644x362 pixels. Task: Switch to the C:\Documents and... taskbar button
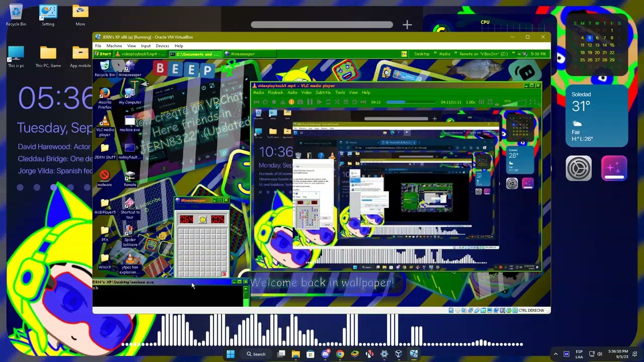[x=195, y=54]
